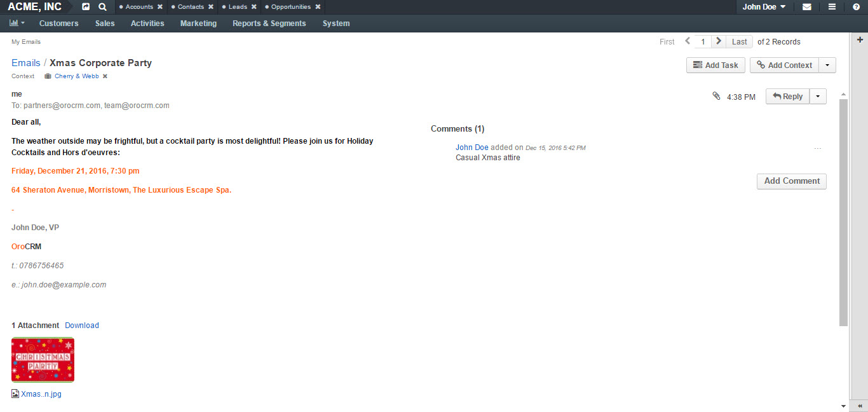The image size is (868, 412).
Task: Go to the next record arrow
Action: pos(719,41)
